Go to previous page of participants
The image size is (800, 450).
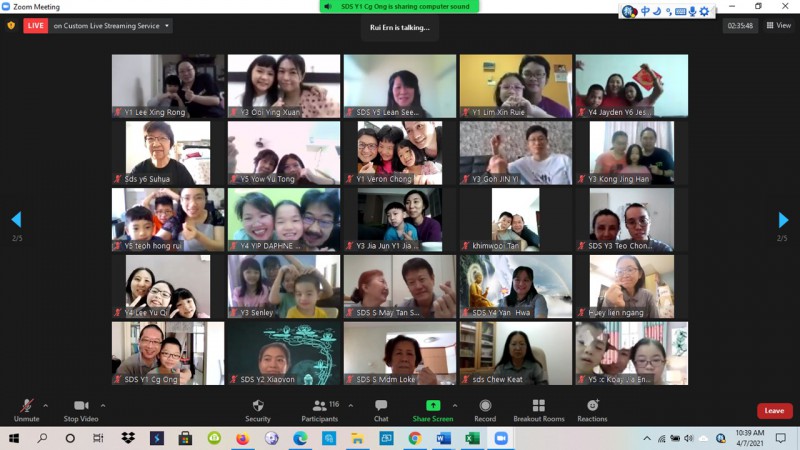coord(16,220)
